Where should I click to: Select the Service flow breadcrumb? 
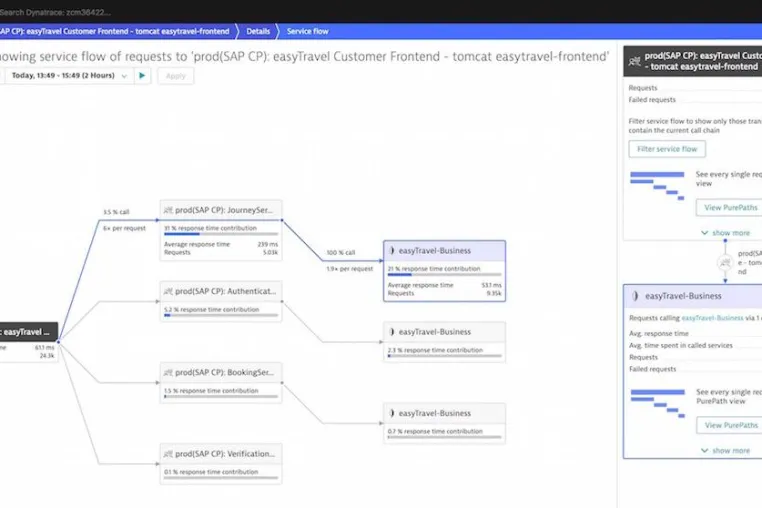[x=307, y=31]
